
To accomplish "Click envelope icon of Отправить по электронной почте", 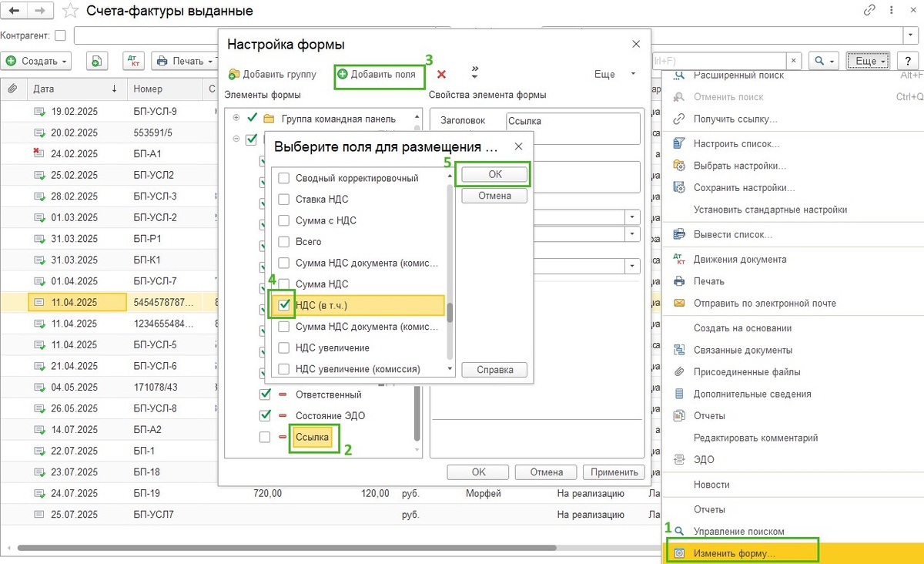I will click(x=679, y=303).
